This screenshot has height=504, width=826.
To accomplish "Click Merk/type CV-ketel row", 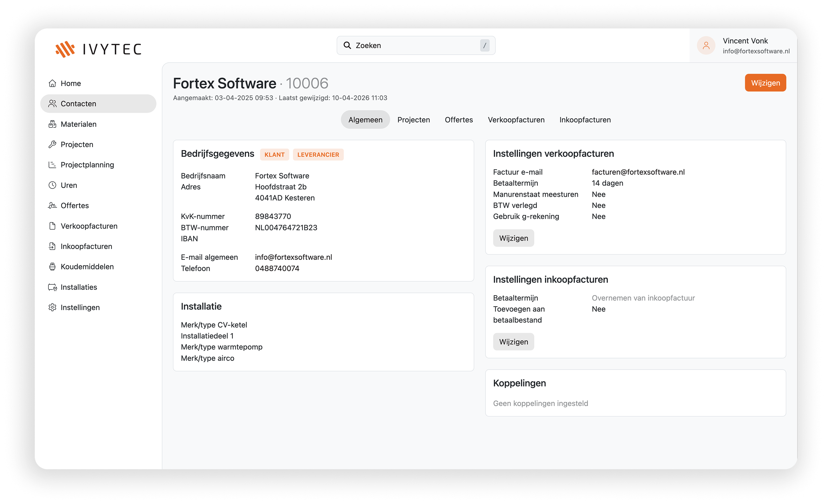I will click(x=214, y=325).
